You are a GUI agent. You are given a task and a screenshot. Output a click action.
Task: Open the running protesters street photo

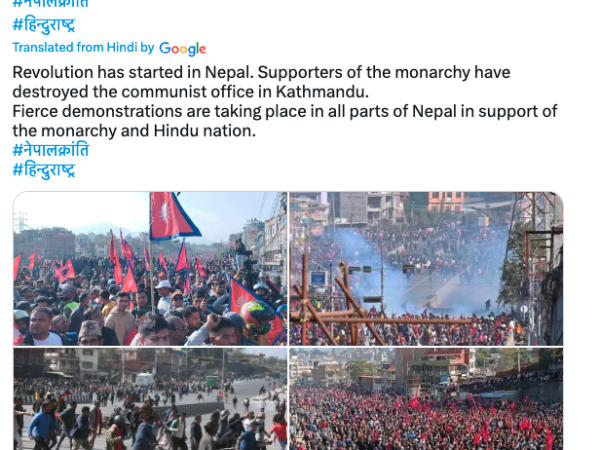150,399
